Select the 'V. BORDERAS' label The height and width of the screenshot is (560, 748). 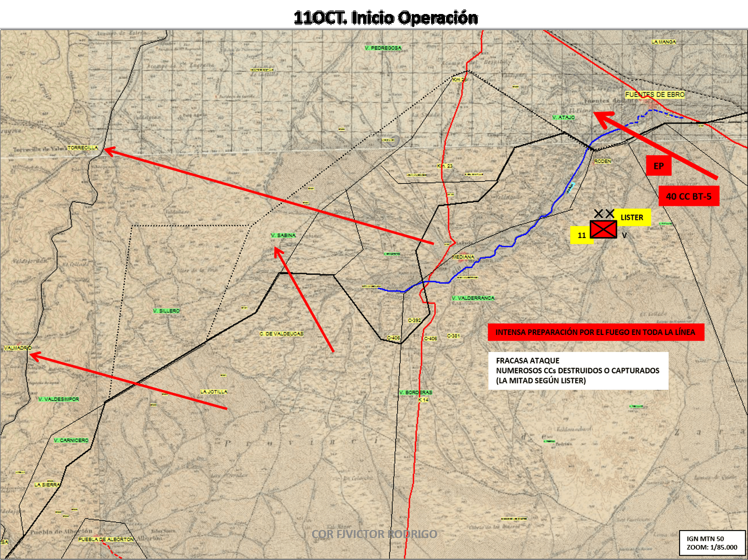[415, 393]
